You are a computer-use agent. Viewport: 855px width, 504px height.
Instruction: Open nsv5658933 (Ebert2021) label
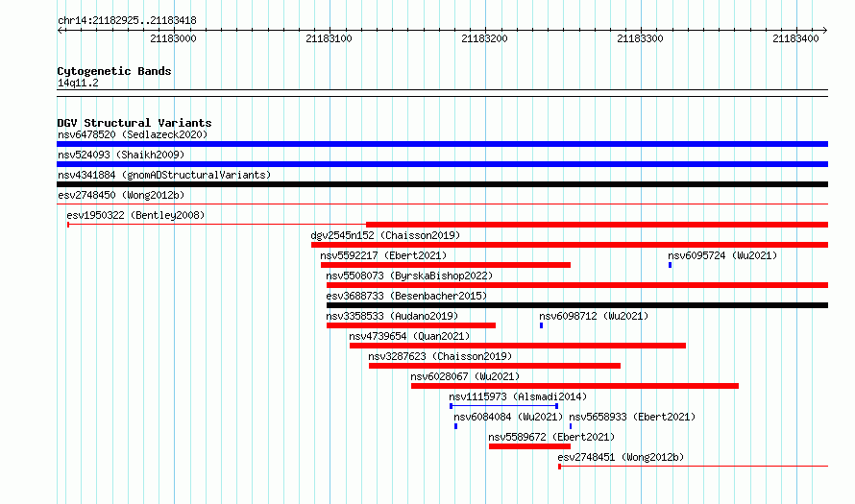[632, 417]
